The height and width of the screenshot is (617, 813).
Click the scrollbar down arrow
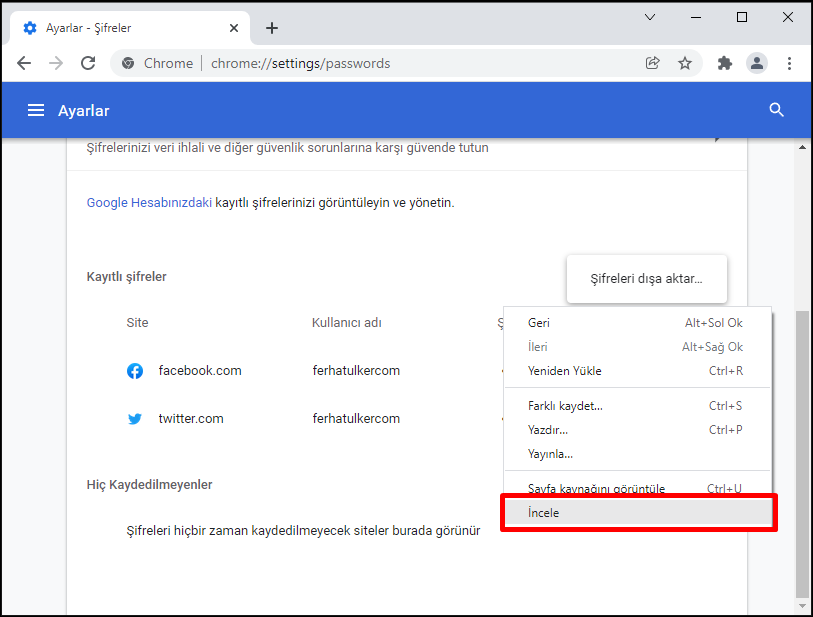(x=802, y=606)
